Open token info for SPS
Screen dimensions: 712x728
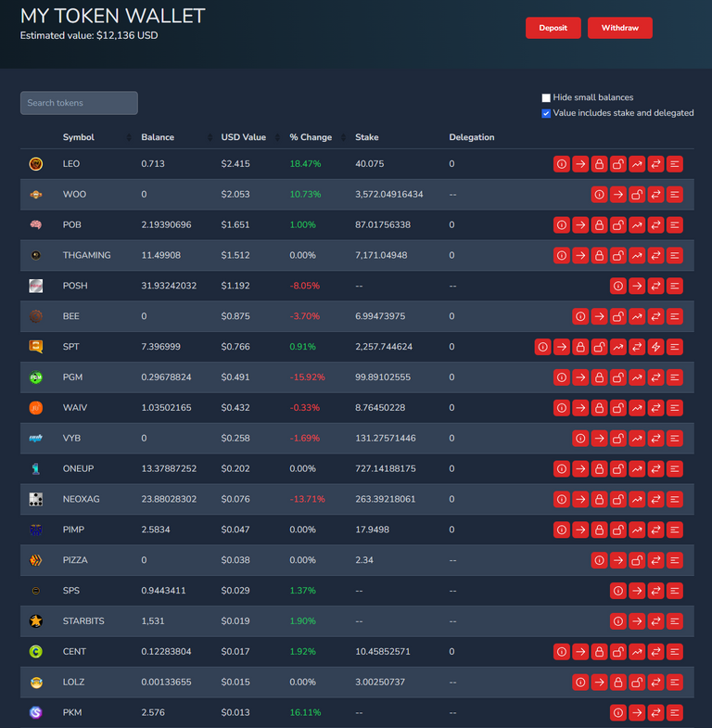[617, 591]
